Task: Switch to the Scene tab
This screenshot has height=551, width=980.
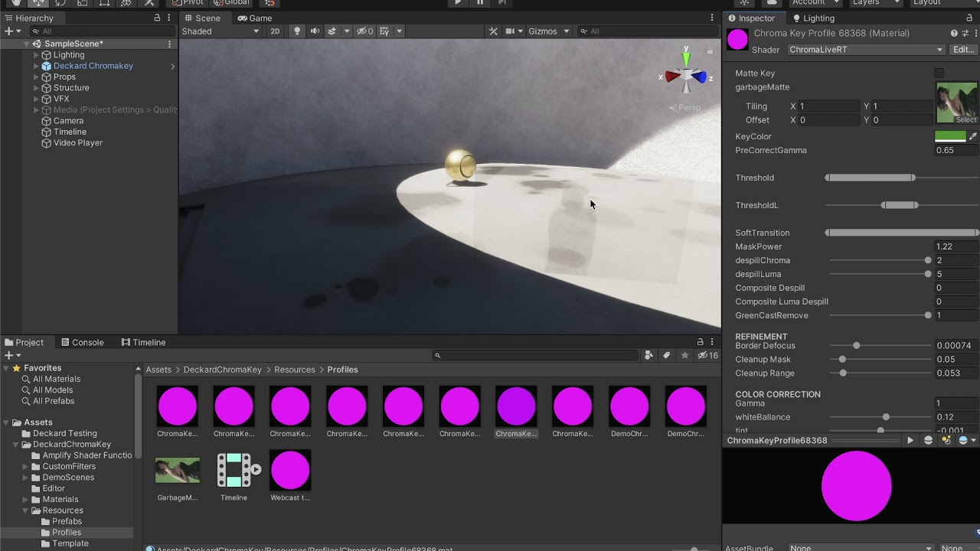Action: click(x=201, y=18)
